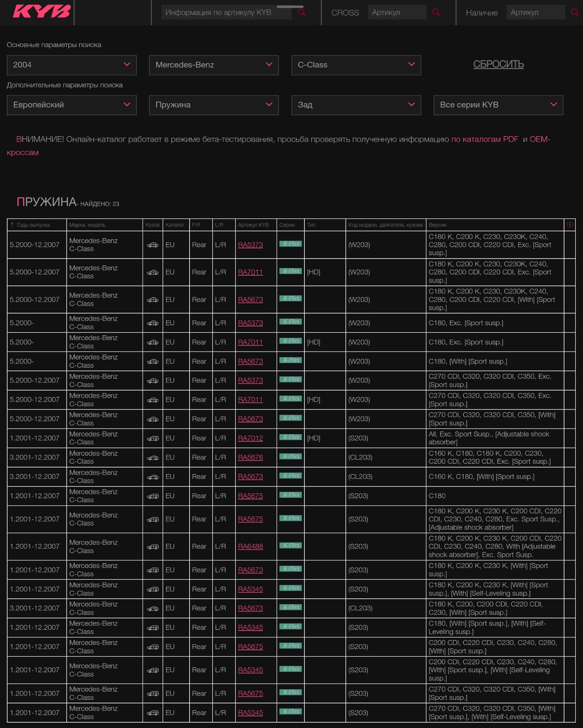Image resolution: width=583 pixels, height=728 pixels.
Task: Click in the Информация по артикулу KYB field
Action: coord(227,13)
